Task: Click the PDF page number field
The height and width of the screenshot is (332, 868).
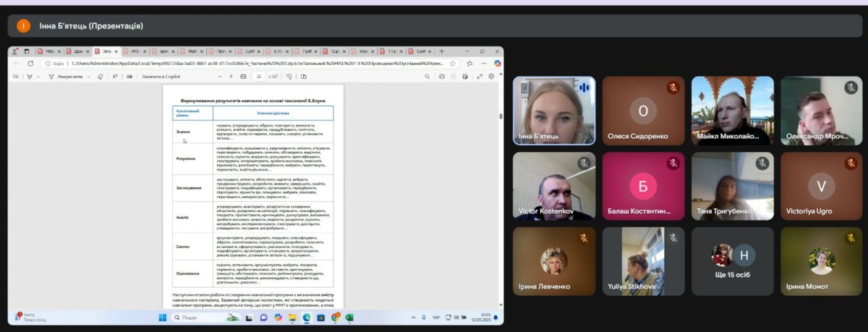Action: click(x=258, y=76)
